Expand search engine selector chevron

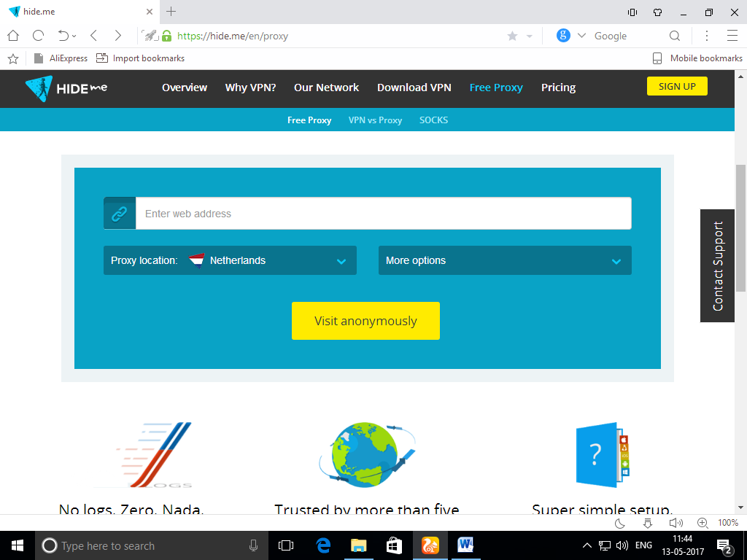point(581,36)
